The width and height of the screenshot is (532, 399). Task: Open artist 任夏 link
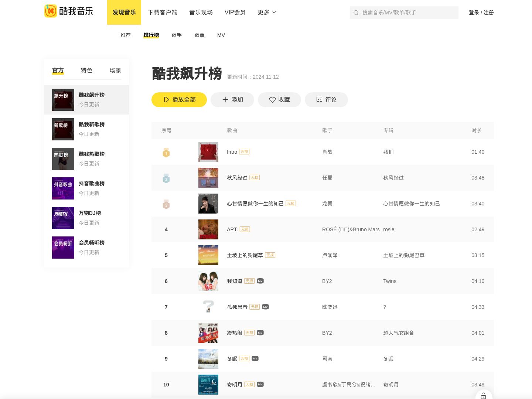tap(327, 178)
